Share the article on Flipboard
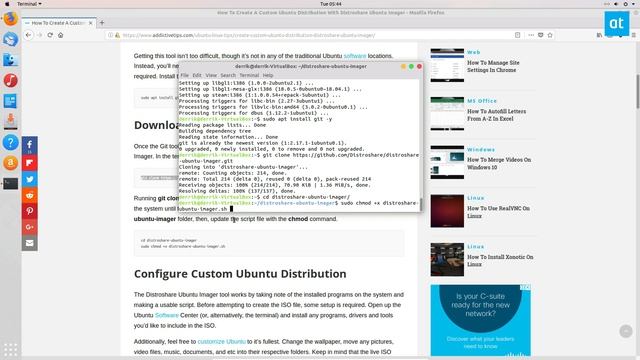 point(29,162)
